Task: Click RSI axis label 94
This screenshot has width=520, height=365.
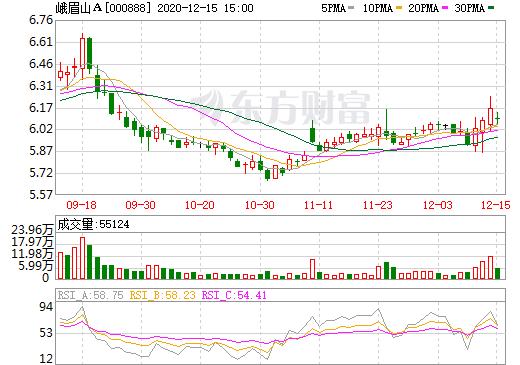Action: (x=46, y=307)
